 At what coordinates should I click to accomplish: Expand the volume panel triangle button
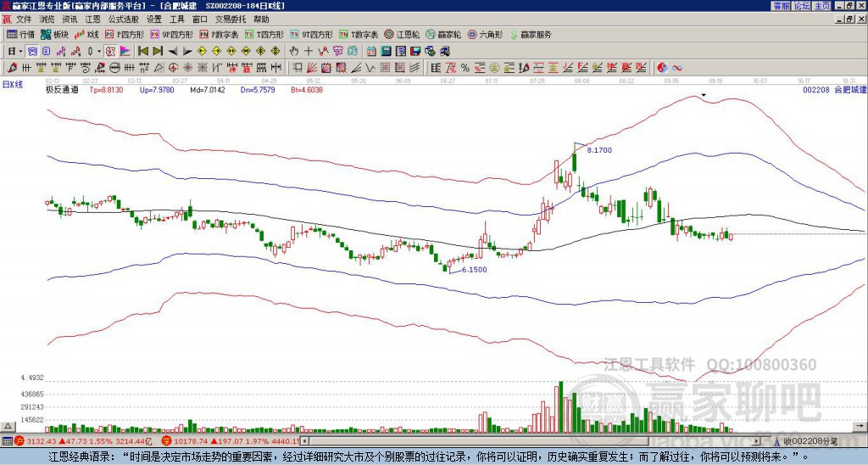pos(8,426)
